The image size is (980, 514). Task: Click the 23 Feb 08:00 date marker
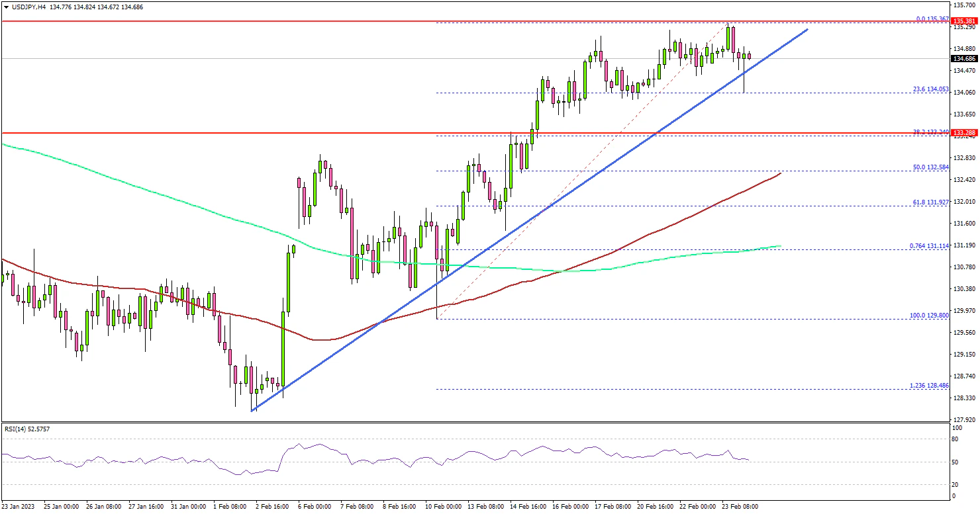[x=740, y=506]
